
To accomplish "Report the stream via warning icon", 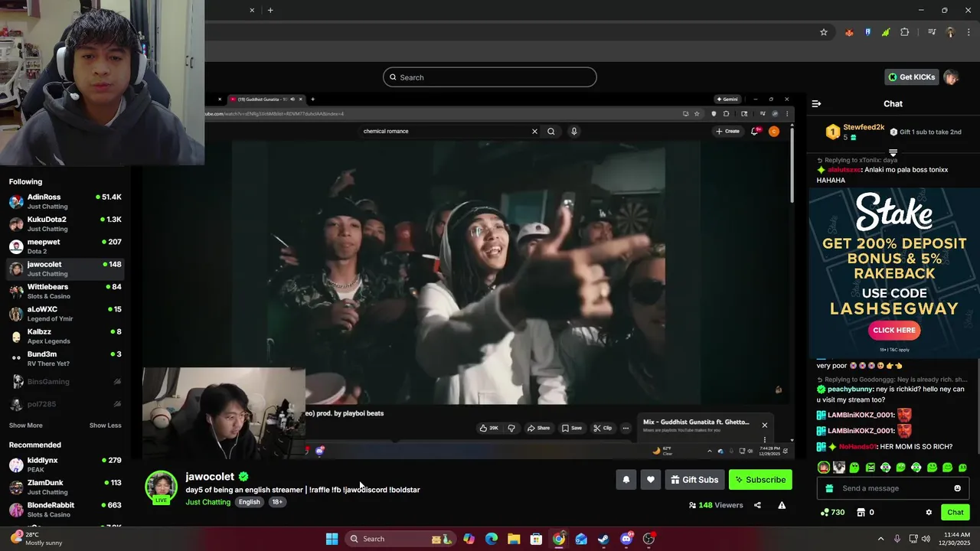I will (x=782, y=505).
